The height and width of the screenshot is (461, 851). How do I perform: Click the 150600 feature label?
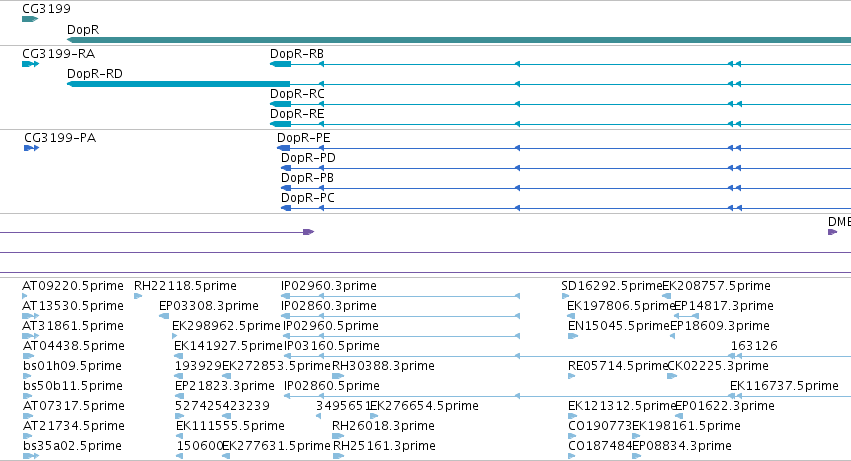[200, 447]
